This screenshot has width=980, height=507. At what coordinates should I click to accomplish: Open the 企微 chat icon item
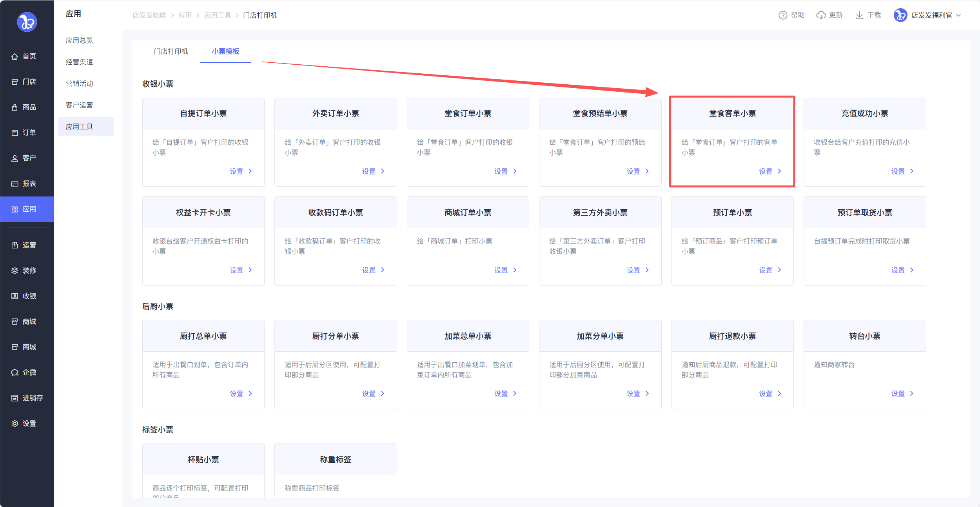[15, 373]
